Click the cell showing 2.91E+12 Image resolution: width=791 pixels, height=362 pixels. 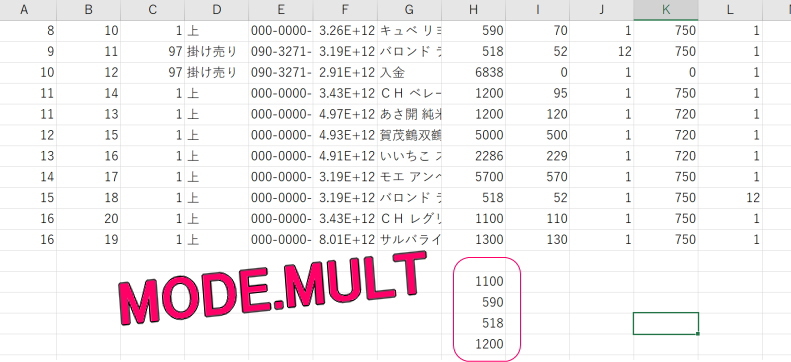[x=345, y=73]
